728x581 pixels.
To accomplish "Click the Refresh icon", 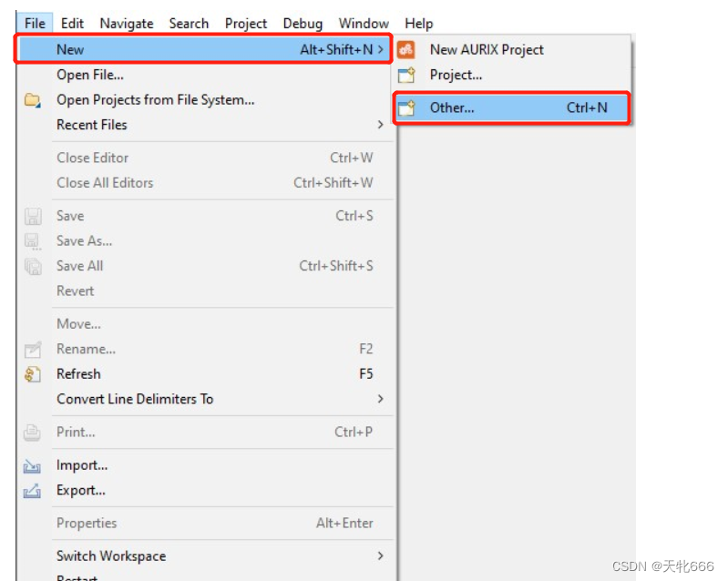I will [33, 374].
